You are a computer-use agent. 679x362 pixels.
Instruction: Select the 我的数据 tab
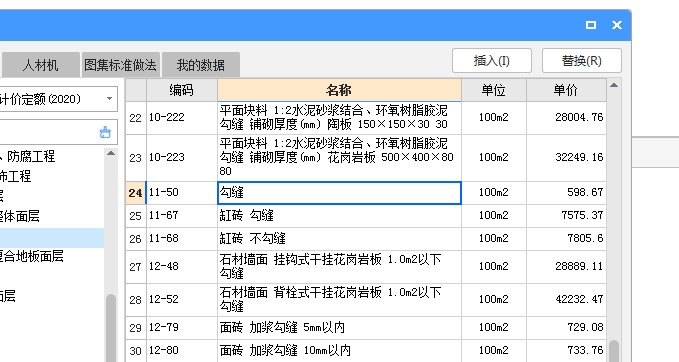(200, 65)
